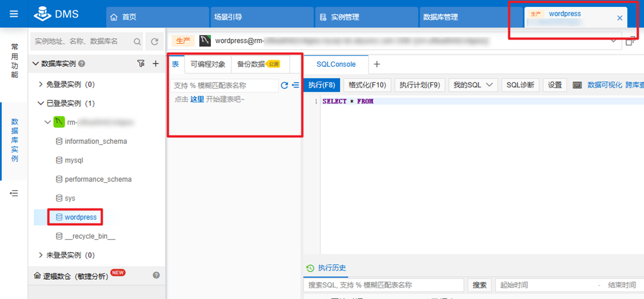The image size is (644, 299).
Task: Open the database selector dropdown arrow
Action: [x=614, y=41]
